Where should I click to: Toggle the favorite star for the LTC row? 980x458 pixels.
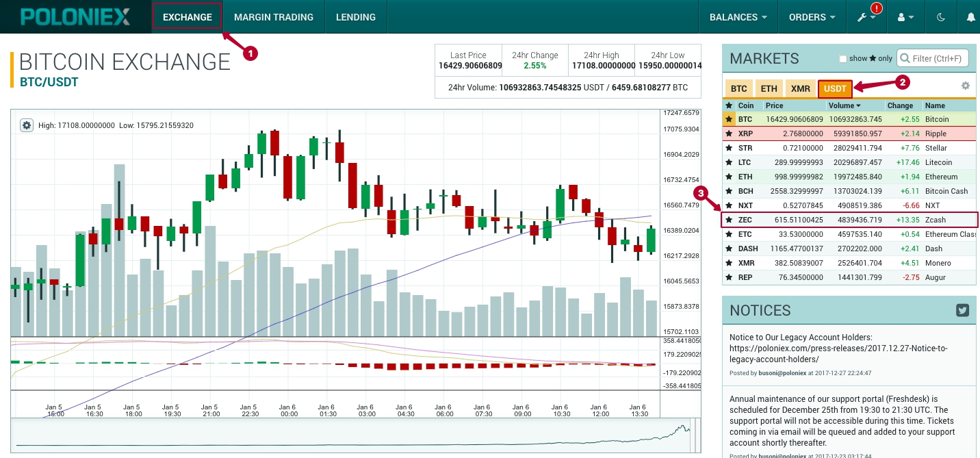click(x=729, y=162)
